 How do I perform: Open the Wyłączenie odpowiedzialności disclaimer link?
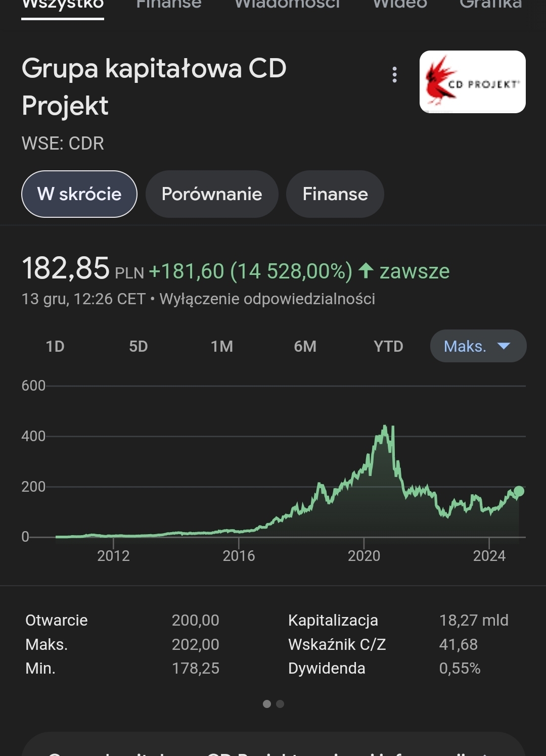coord(267,299)
